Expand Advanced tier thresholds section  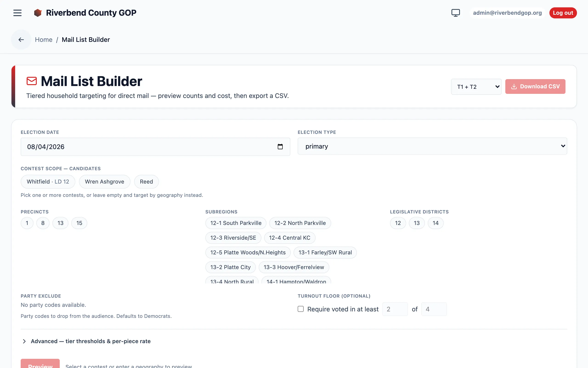[86, 341]
